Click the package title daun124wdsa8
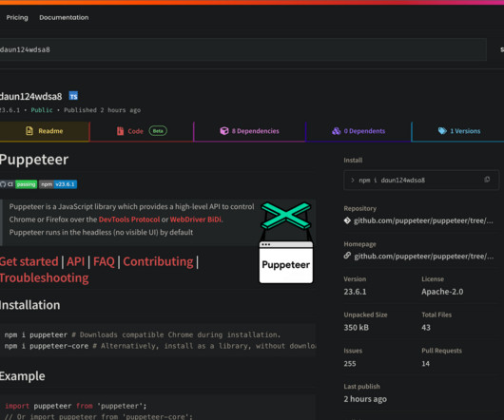The width and height of the screenshot is (504, 420). point(30,96)
